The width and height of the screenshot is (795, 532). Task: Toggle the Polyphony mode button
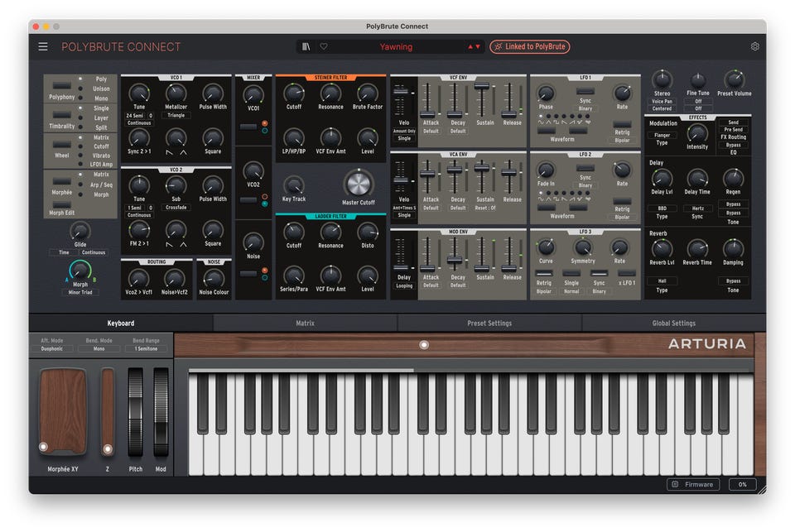(x=62, y=85)
